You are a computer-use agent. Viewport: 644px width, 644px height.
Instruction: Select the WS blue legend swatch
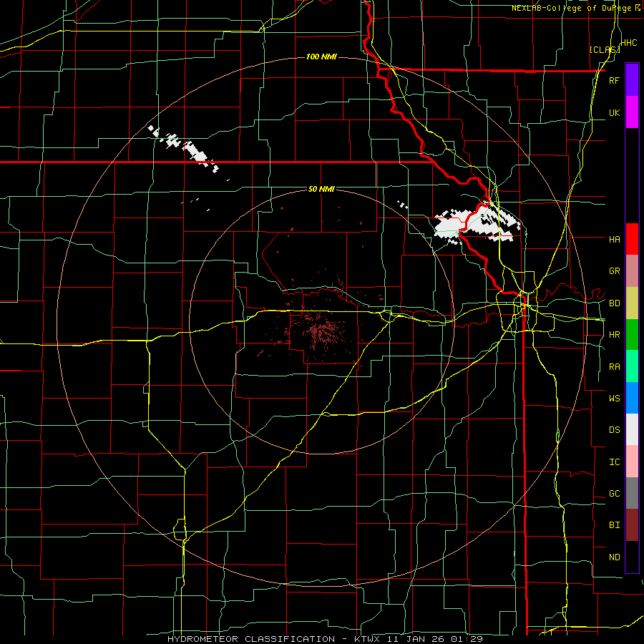coord(632,398)
